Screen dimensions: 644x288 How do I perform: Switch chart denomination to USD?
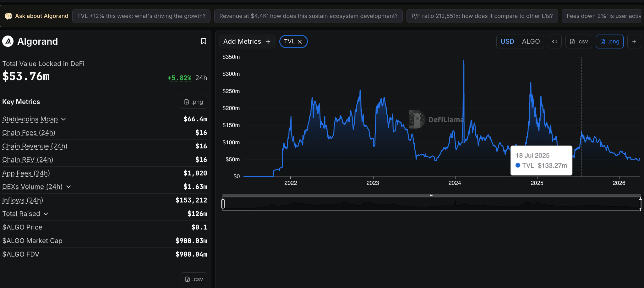507,42
